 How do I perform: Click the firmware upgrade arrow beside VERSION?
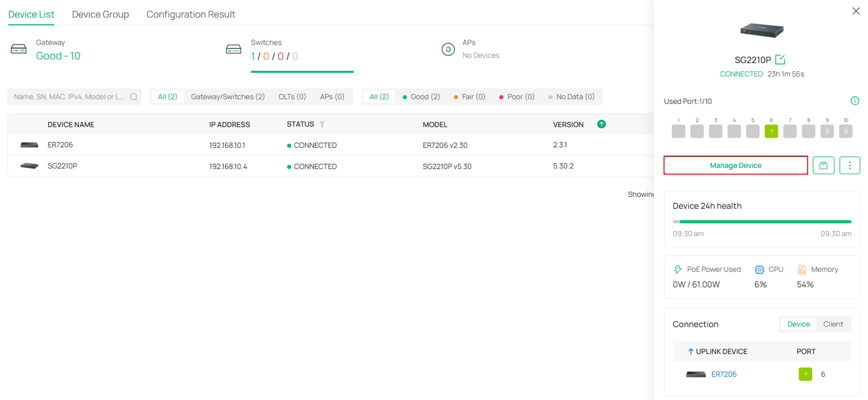[601, 124]
